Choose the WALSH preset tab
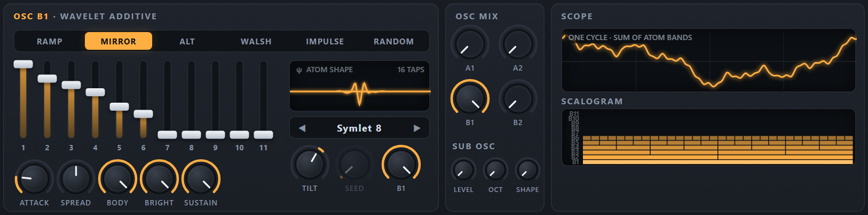This screenshot has width=868, height=215. click(x=256, y=41)
